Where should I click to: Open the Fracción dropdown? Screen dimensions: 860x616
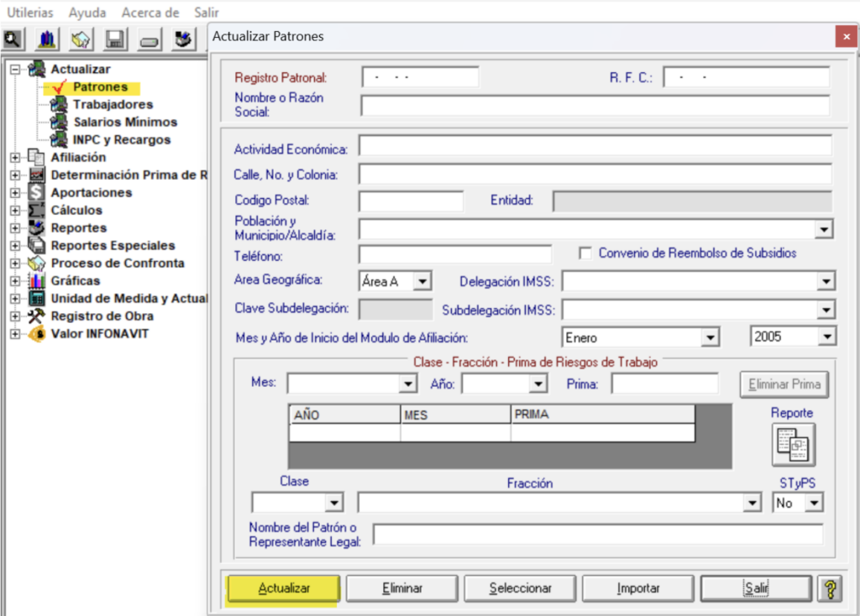752,503
